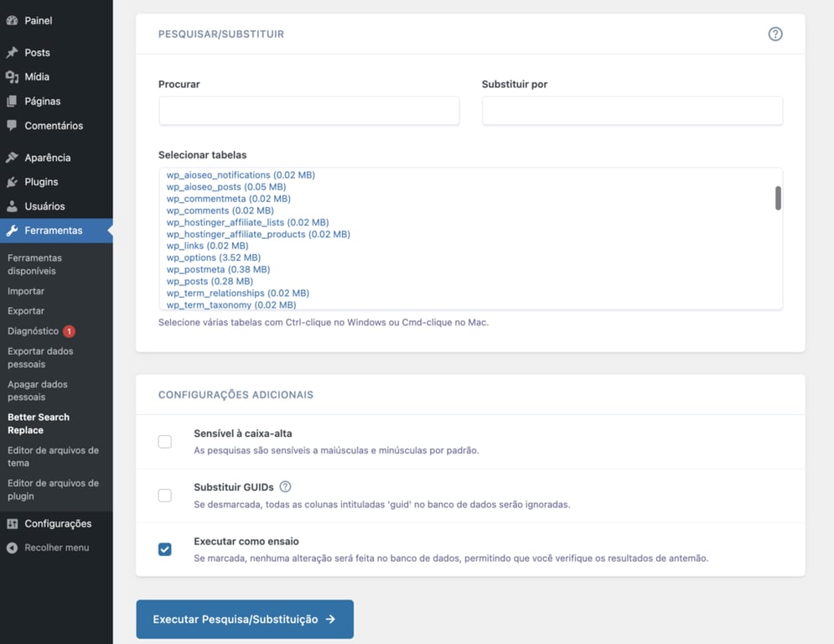Viewport: 834px width, 644px height.
Task: Enable the Sensível à caixa-alta checkbox
Action: tap(164, 441)
